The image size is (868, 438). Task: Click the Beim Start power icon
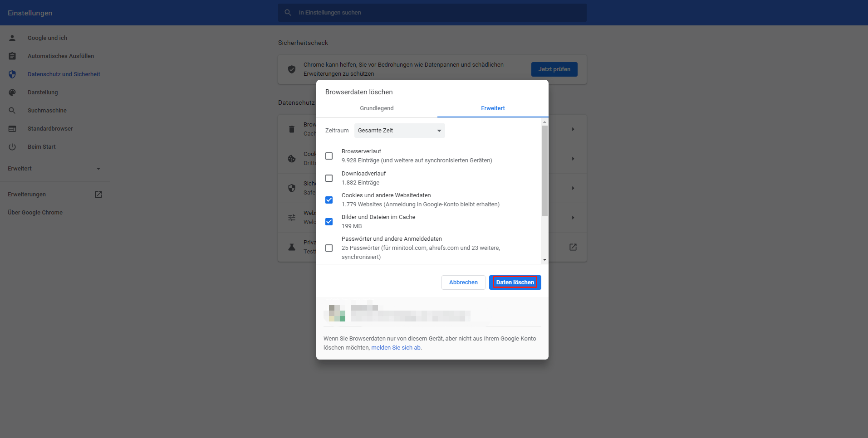(12, 147)
